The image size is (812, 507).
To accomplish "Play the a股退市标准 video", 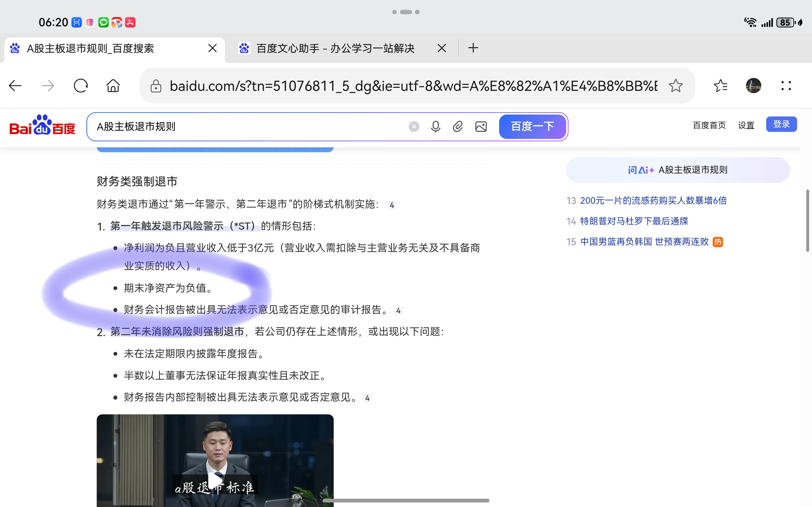I will point(215,480).
